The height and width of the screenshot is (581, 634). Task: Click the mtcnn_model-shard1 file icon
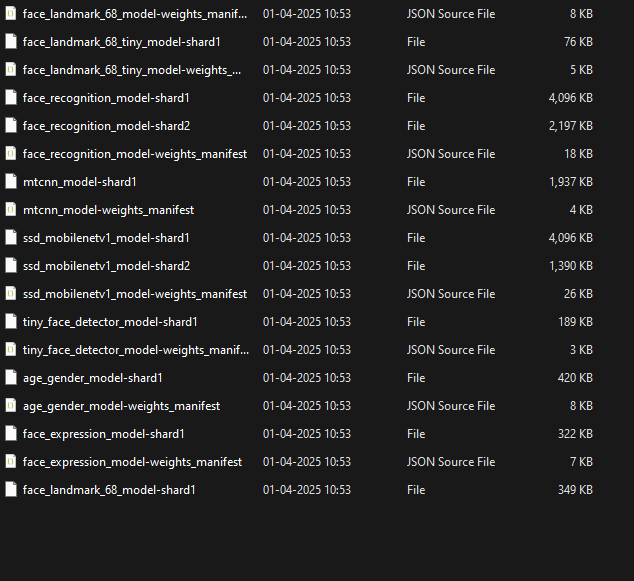coord(11,182)
